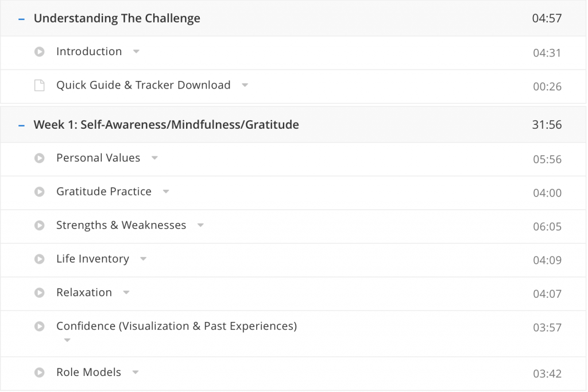The width and height of the screenshot is (588, 392).
Task: Expand the Introduction lecture description arrow
Action: [136, 52]
